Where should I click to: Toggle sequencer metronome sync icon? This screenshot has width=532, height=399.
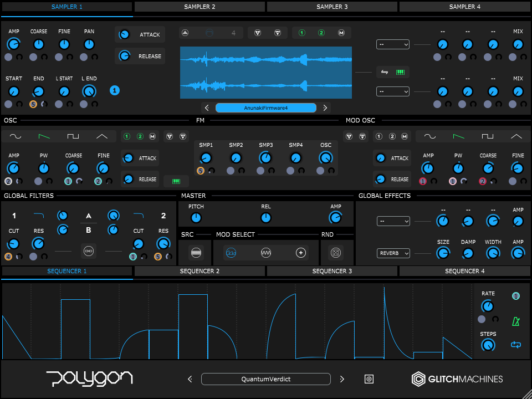pos(516,321)
